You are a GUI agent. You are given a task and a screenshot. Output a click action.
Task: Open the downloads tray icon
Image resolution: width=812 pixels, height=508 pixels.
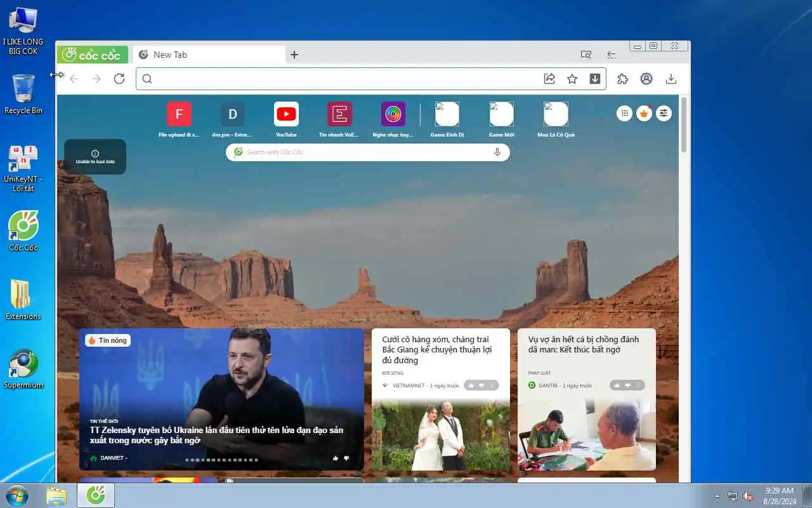click(x=671, y=79)
